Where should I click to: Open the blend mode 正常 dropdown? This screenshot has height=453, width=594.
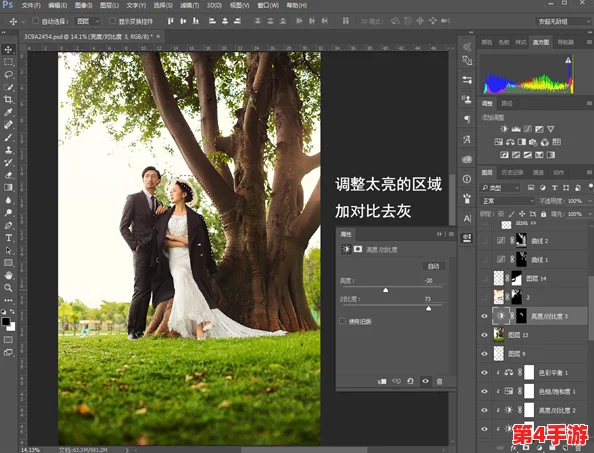pos(507,201)
